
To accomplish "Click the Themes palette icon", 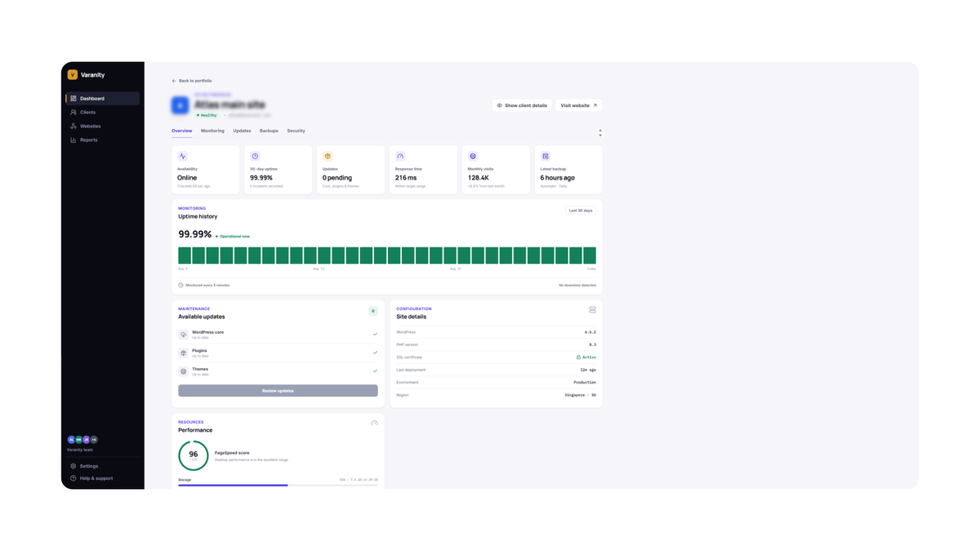I will 184,371.
